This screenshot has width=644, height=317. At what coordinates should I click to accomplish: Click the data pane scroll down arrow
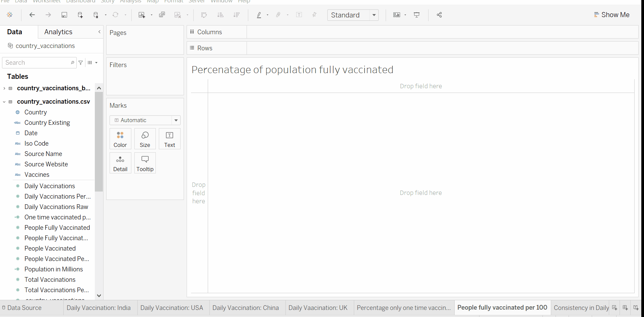pyautogui.click(x=99, y=296)
